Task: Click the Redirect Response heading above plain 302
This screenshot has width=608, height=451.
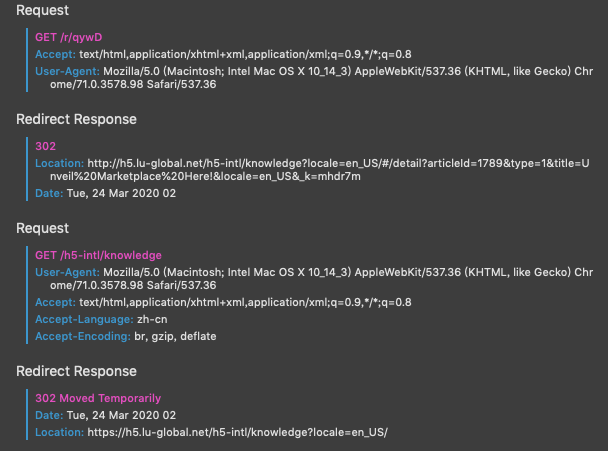Action: [x=76, y=119]
